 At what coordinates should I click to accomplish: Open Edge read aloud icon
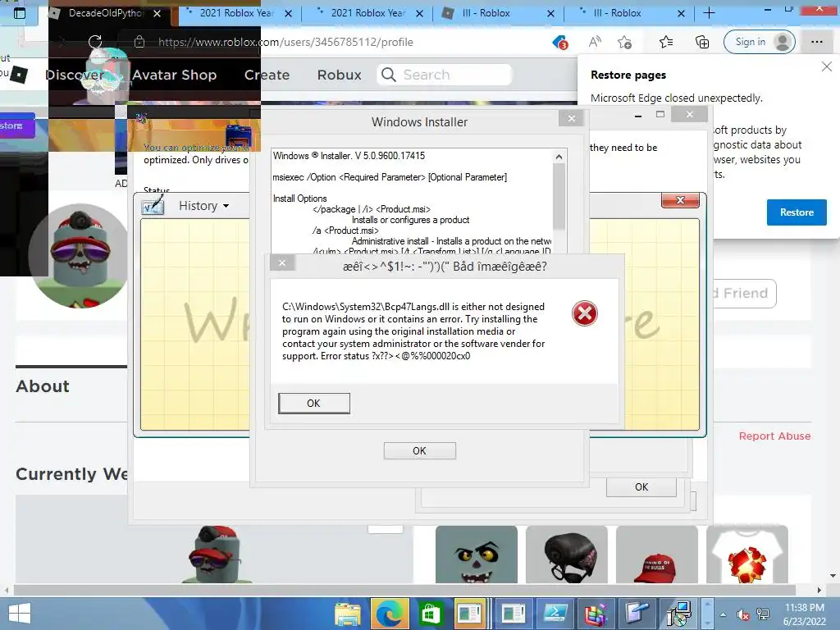point(595,42)
